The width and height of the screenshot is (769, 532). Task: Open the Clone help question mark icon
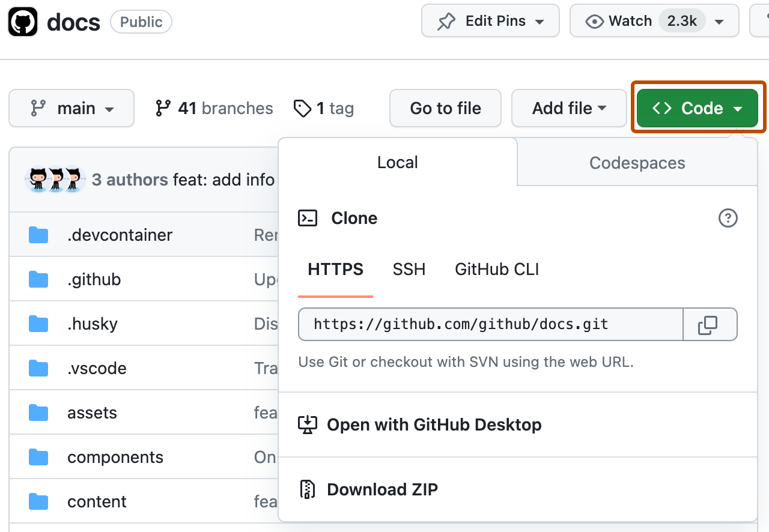point(728,218)
